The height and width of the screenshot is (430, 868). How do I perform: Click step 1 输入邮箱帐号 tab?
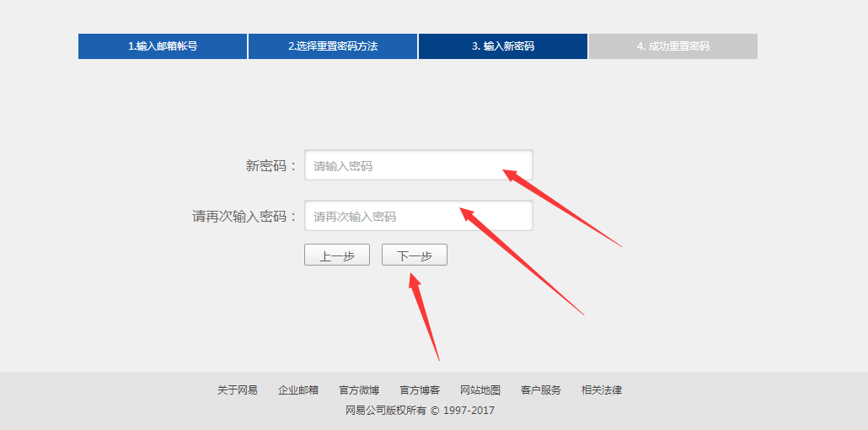(x=163, y=46)
